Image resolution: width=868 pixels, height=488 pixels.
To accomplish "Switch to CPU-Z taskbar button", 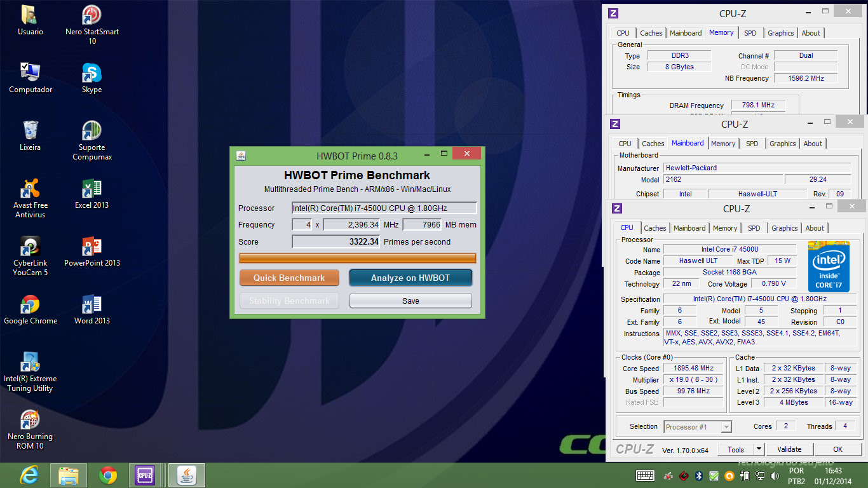I will (145, 475).
